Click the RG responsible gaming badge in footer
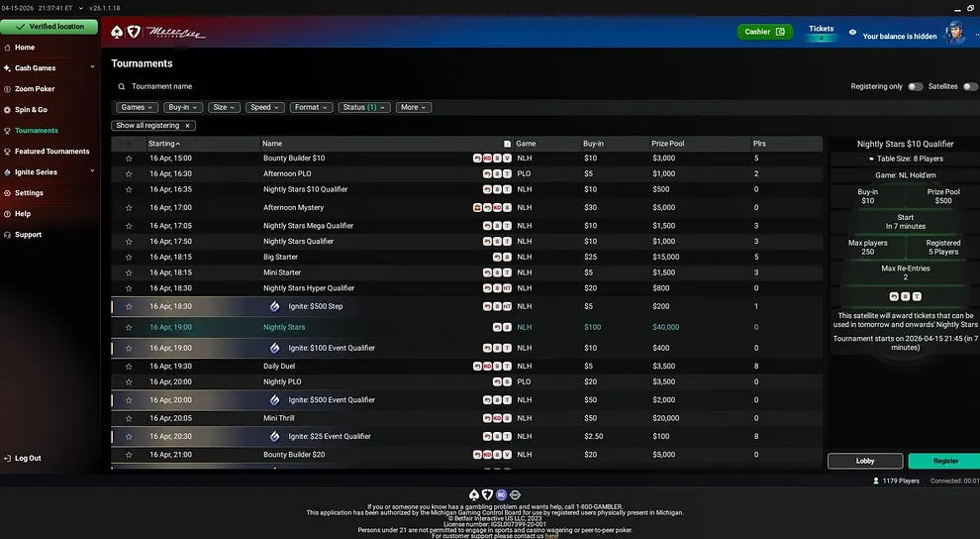The height and width of the screenshot is (539, 980). coord(501,494)
